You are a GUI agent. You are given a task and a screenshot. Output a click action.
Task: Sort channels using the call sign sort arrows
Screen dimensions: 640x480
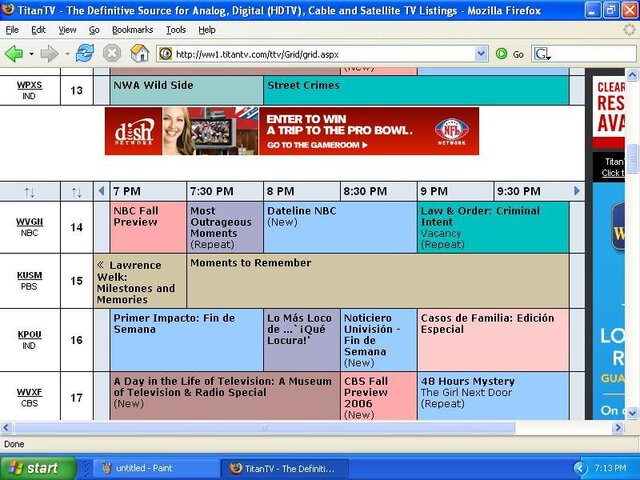click(x=29, y=192)
